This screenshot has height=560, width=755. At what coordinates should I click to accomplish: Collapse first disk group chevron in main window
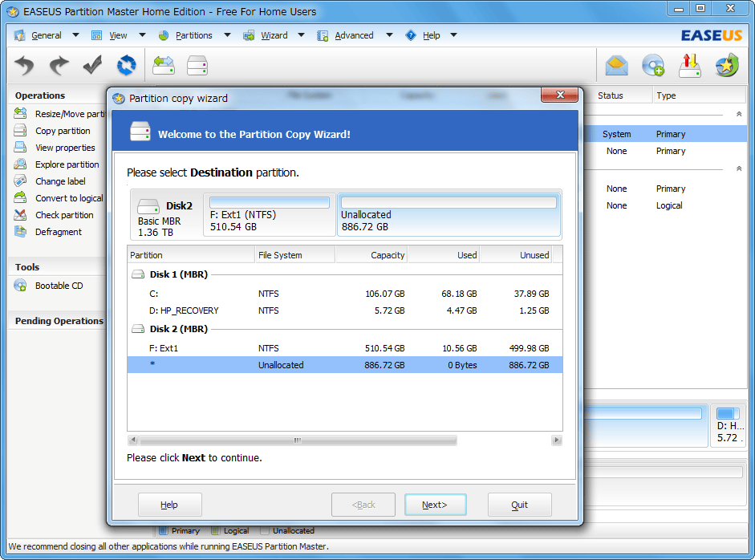click(x=739, y=114)
